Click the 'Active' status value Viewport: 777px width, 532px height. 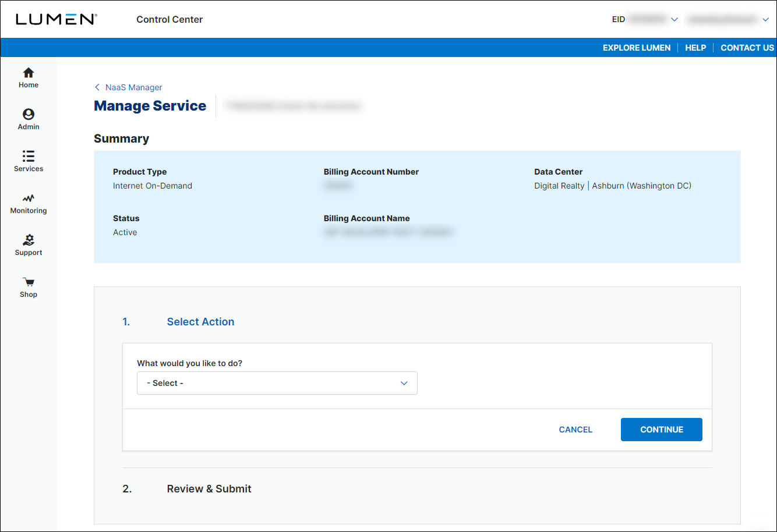[125, 232]
